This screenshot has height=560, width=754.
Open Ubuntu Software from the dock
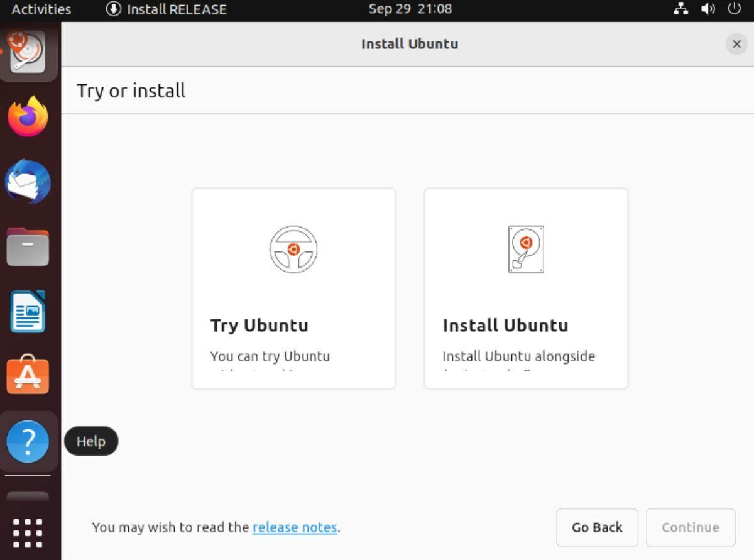28,376
